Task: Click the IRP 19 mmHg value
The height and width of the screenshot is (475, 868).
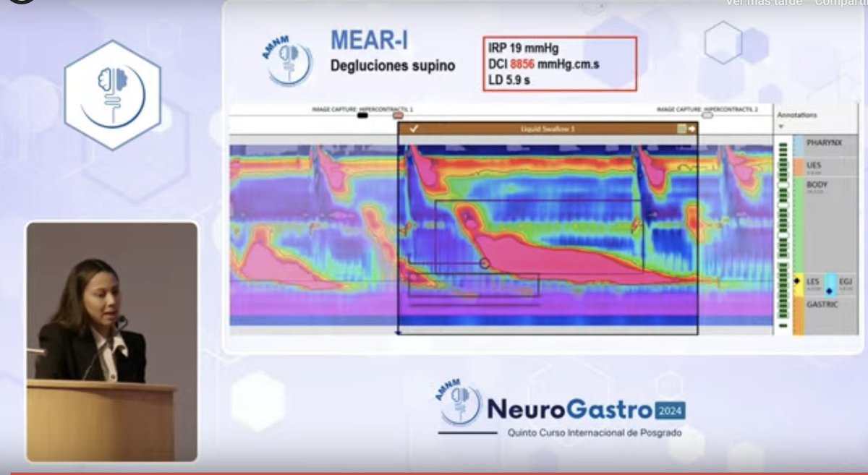Action: click(523, 48)
